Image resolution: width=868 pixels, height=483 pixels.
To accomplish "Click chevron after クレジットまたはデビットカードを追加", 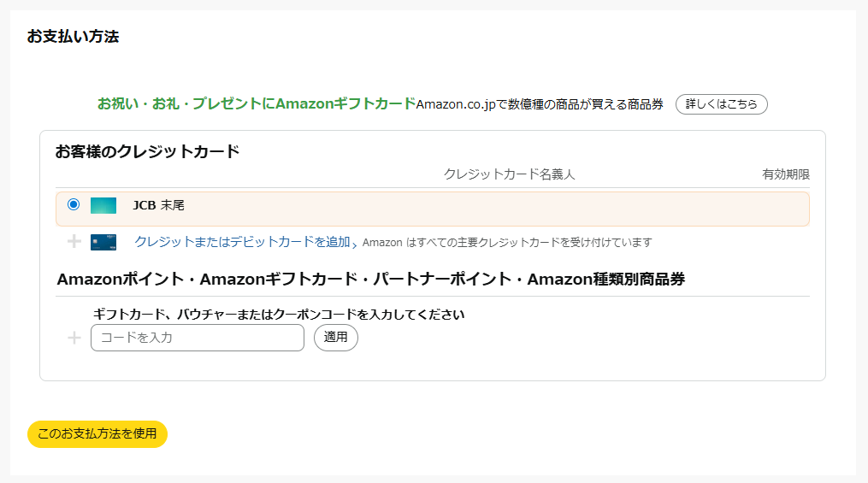I will (354, 244).
